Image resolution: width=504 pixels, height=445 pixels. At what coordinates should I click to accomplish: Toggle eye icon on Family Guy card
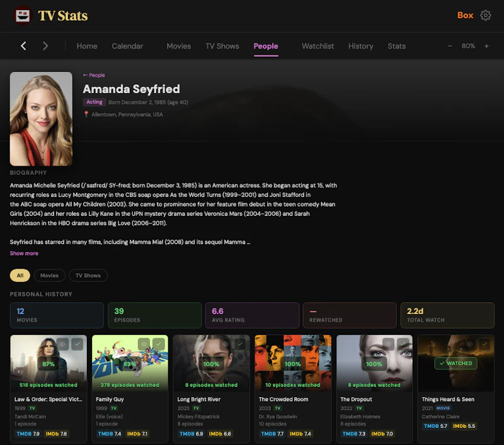(x=144, y=344)
